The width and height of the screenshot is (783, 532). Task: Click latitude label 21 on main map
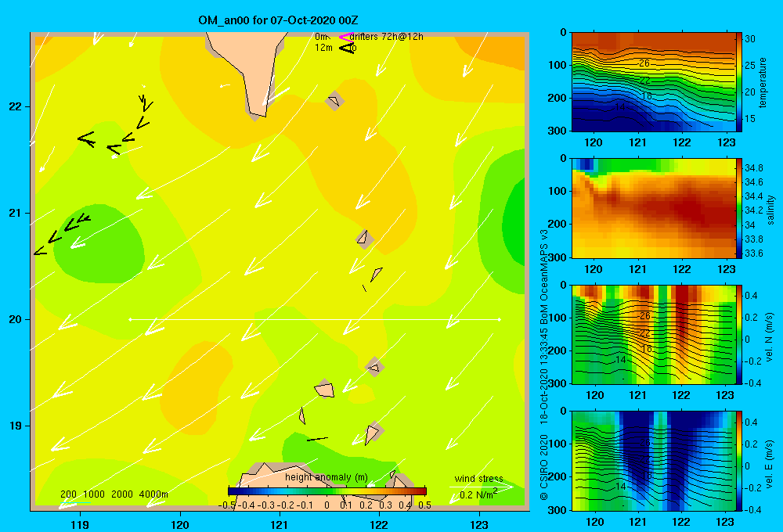pyautogui.click(x=15, y=213)
